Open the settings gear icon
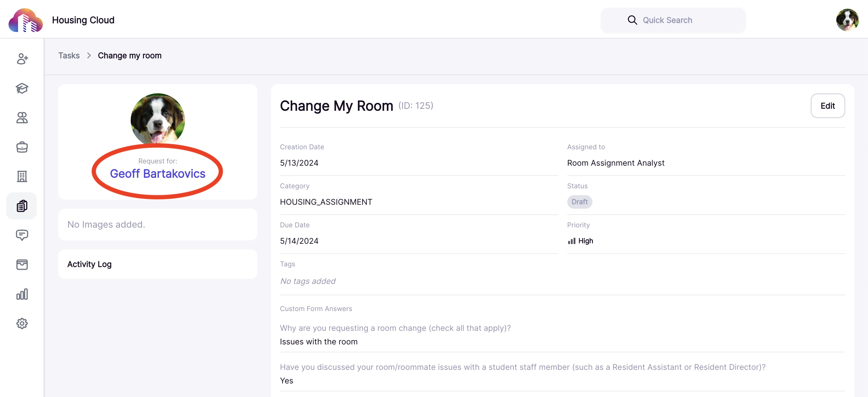The height and width of the screenshot is (397, 868). (x=22, y=323)
